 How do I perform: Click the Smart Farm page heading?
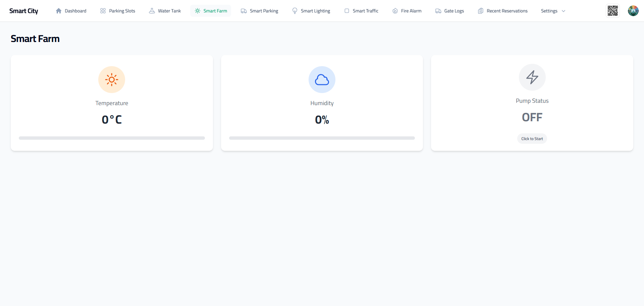click(x=35, y=39)
